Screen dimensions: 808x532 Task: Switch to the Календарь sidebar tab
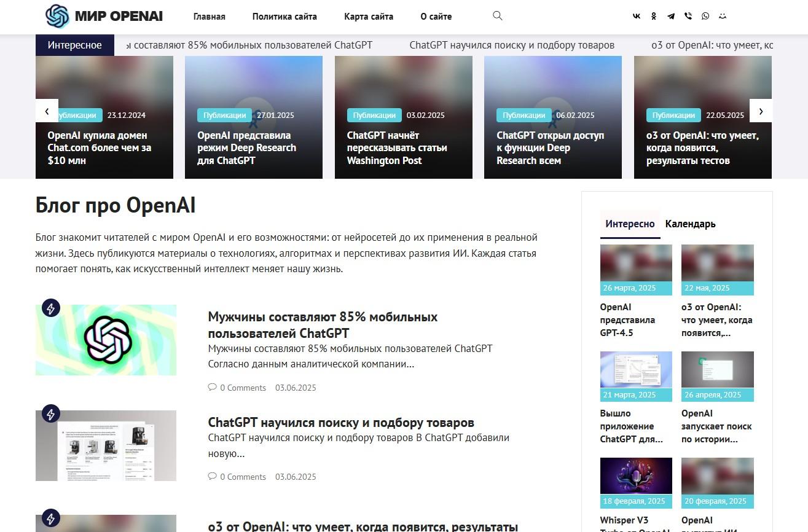point(691,224)
